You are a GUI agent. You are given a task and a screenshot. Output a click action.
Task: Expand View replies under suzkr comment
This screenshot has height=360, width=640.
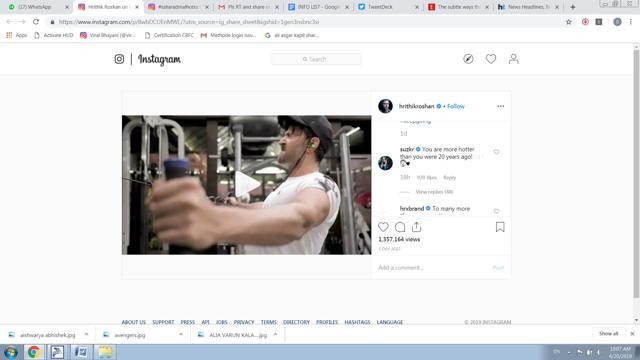pyautogui.click(x=434, y=192)
